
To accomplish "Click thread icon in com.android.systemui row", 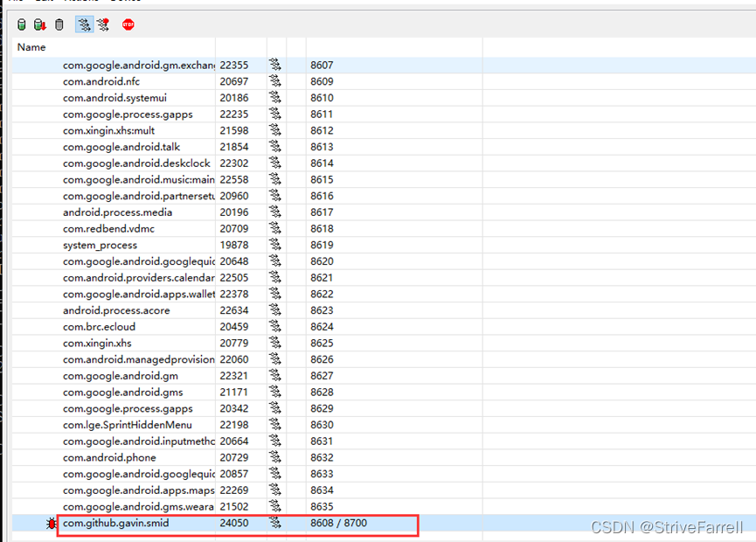I will [274, 97].
